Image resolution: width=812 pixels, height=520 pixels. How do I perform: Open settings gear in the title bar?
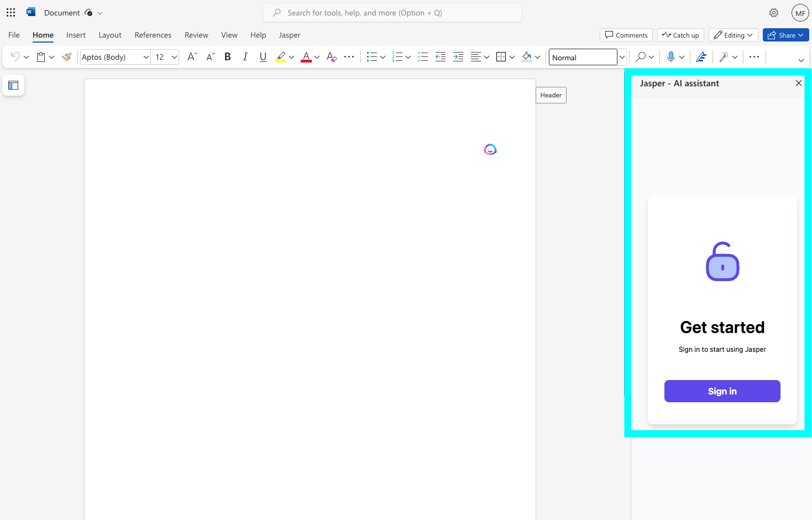pyautogui.click(x=774, y=13)
